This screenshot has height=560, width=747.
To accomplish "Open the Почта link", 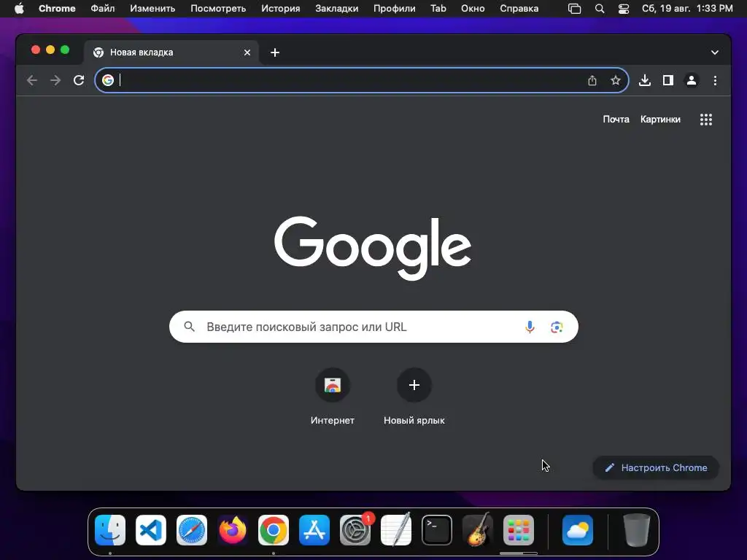I will 616,120.
